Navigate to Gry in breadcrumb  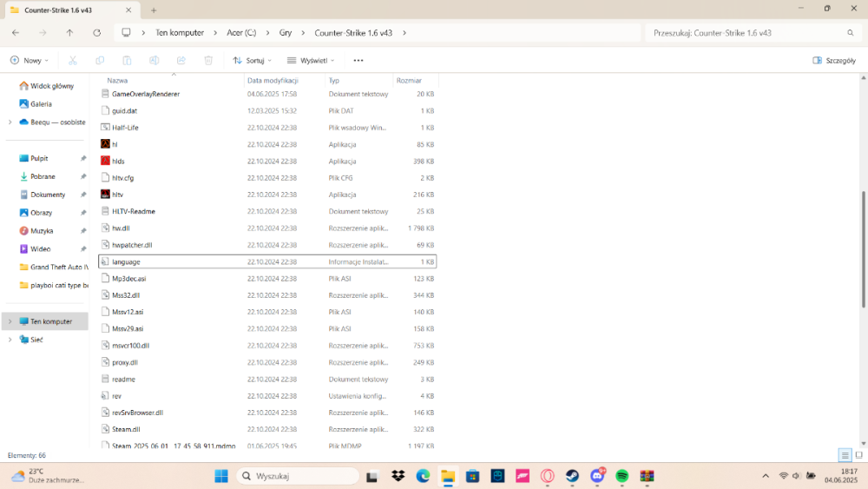[x=286, y=33]
